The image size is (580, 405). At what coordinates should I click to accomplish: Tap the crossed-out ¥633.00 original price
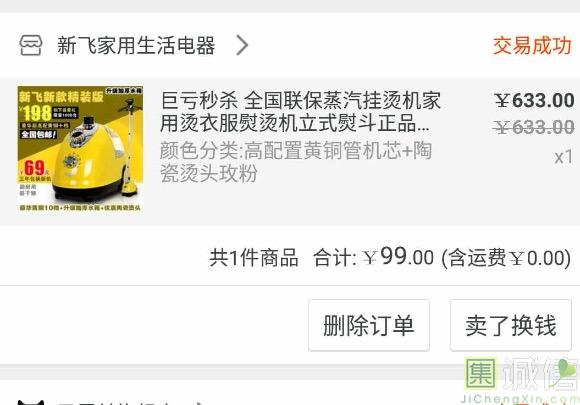(x=533, y=128)
